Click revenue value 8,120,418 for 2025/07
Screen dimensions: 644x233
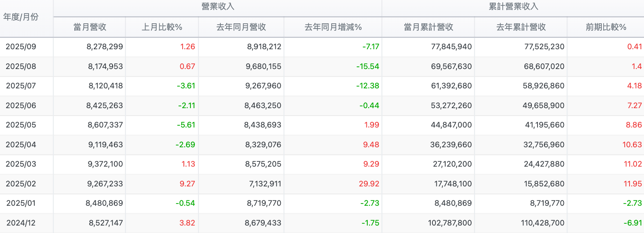pos(105,86)
